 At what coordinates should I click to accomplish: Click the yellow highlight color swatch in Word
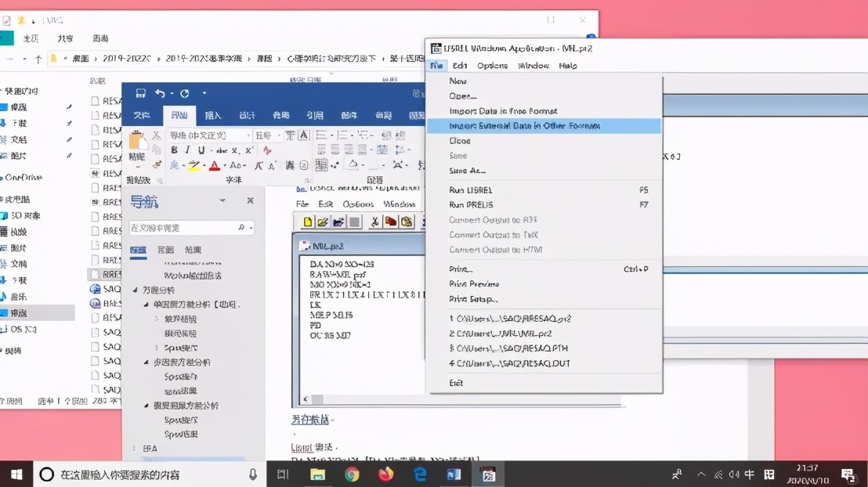pos(194,166)
